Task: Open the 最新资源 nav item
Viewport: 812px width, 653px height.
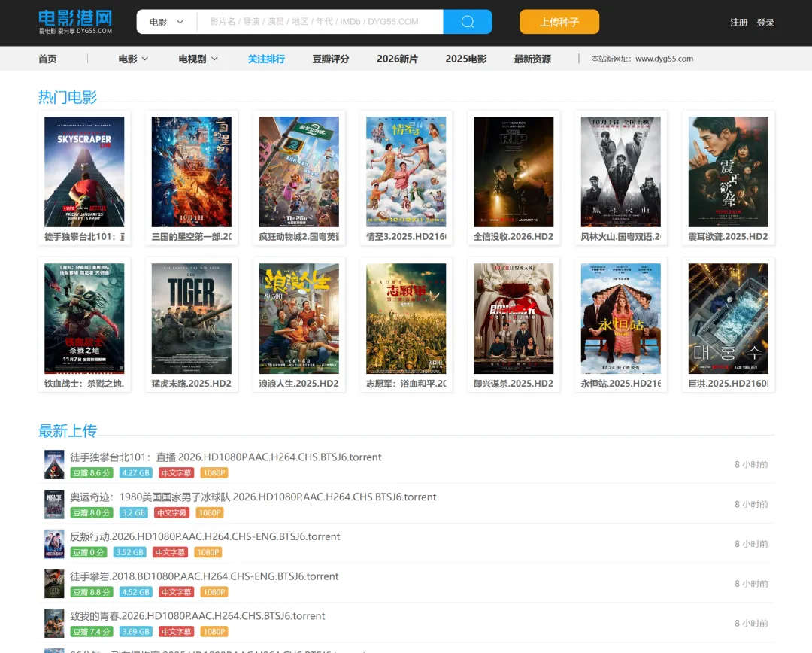Action: 532,59
